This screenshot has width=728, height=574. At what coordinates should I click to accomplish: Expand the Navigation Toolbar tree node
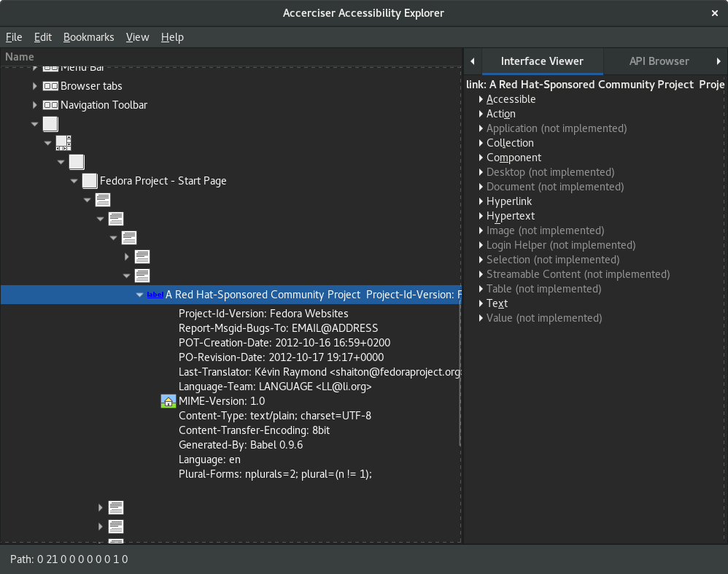coord(35,105)
